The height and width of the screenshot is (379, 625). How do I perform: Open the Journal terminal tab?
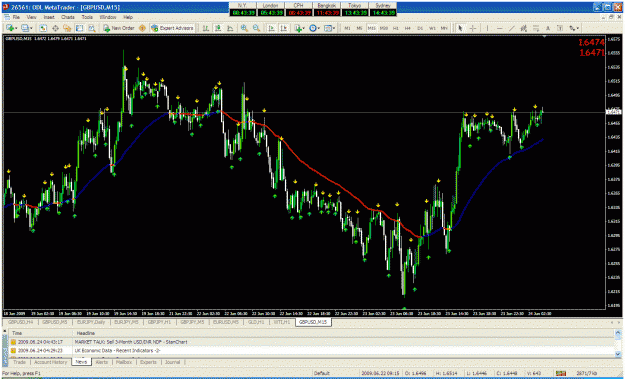click(x=172, y=362)
